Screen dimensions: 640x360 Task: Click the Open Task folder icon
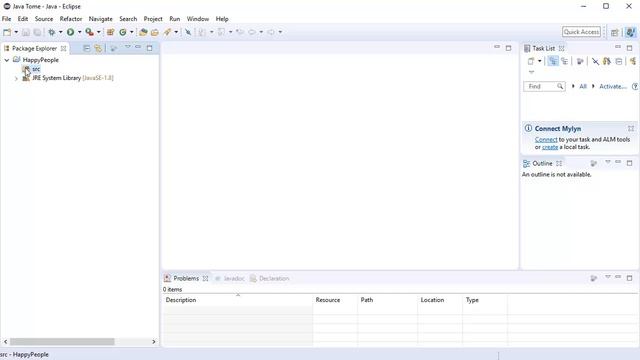155,32
